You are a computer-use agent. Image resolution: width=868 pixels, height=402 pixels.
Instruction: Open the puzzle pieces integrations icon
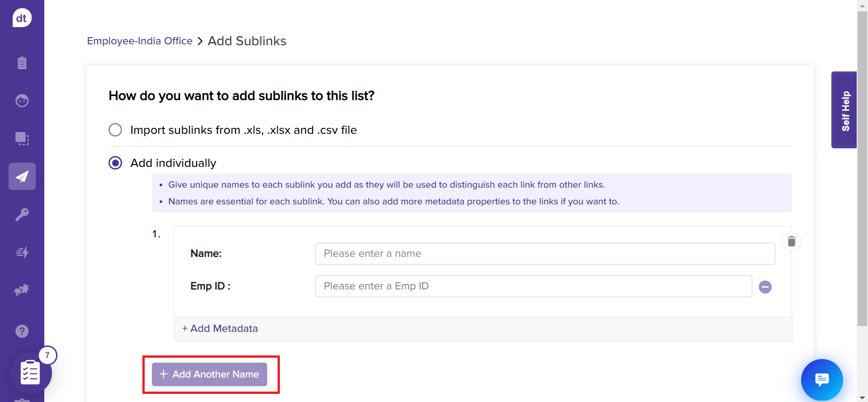click(22, 290)
